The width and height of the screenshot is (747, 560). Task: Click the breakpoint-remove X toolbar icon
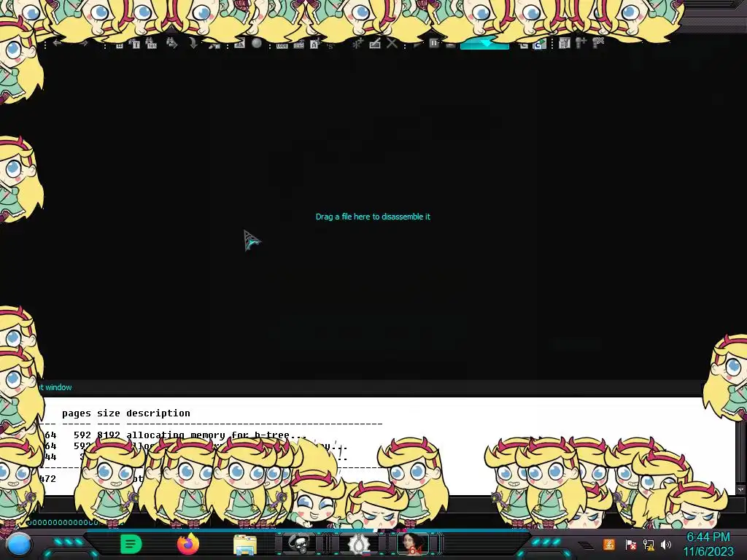coord(598,43)
